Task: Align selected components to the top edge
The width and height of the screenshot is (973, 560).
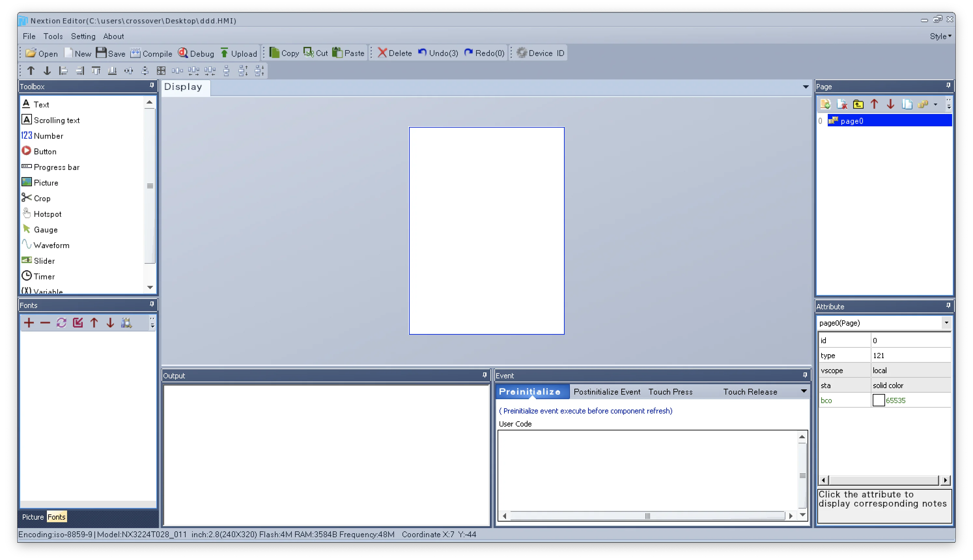Action: [x=96, y=71]
